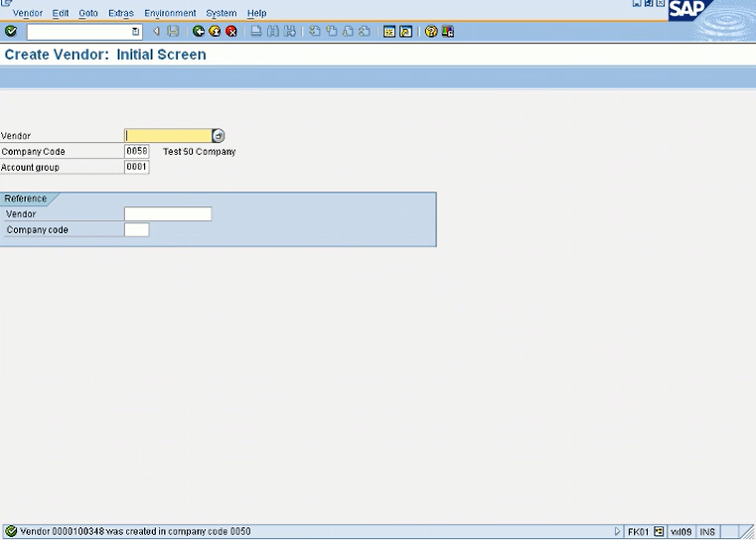Click the 'Account group' label
Screen dimensions: 756x540
coord(30,167)
